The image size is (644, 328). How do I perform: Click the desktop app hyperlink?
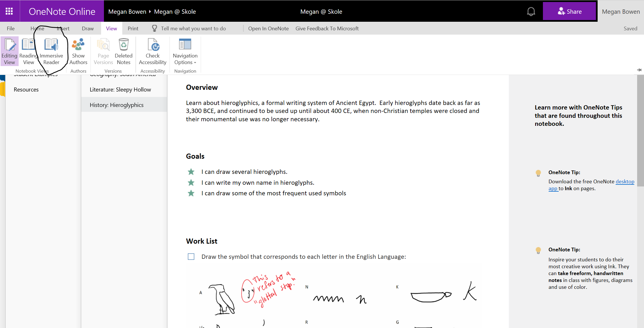point(625,182)
